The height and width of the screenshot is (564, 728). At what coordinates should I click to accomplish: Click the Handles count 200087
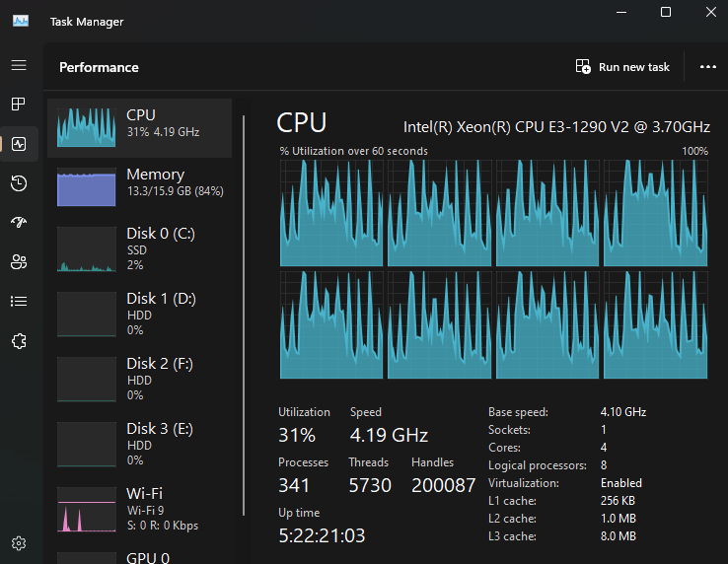tap(443, 485)
